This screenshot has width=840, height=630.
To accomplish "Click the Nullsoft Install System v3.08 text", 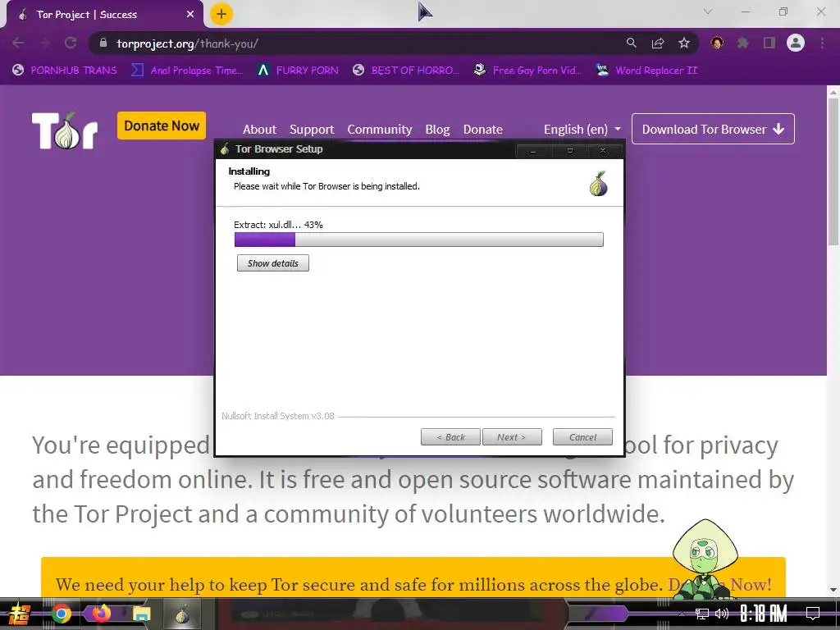I will [278, 416].
